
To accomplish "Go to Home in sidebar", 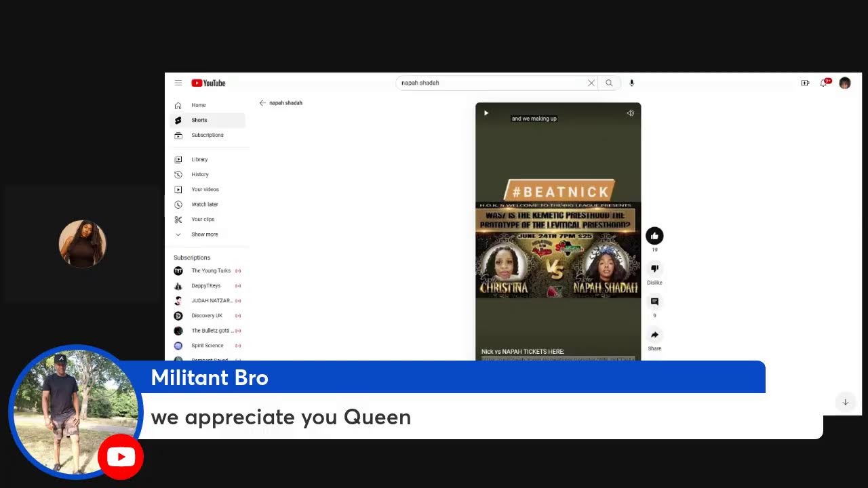I will [208, 105].
